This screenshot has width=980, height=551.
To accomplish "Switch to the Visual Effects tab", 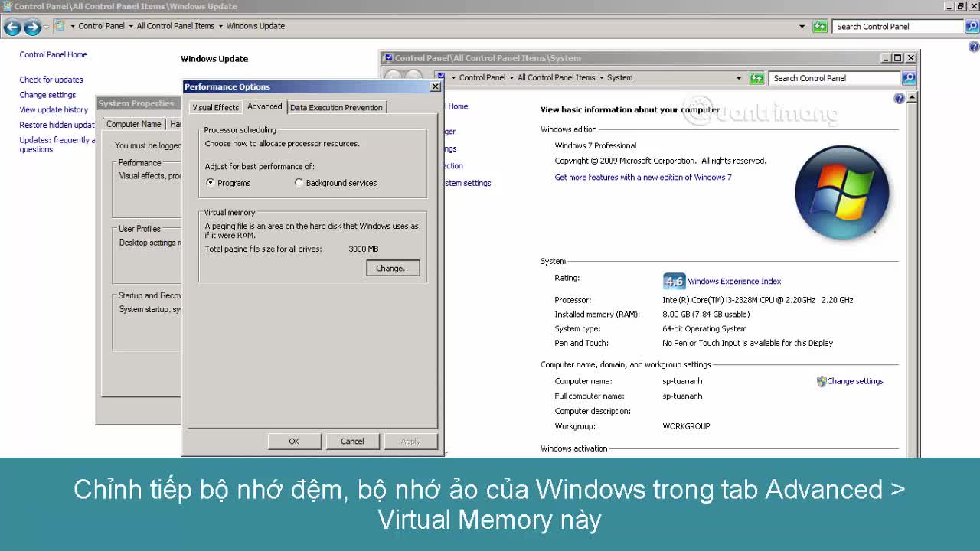I will tap(215, 108).
